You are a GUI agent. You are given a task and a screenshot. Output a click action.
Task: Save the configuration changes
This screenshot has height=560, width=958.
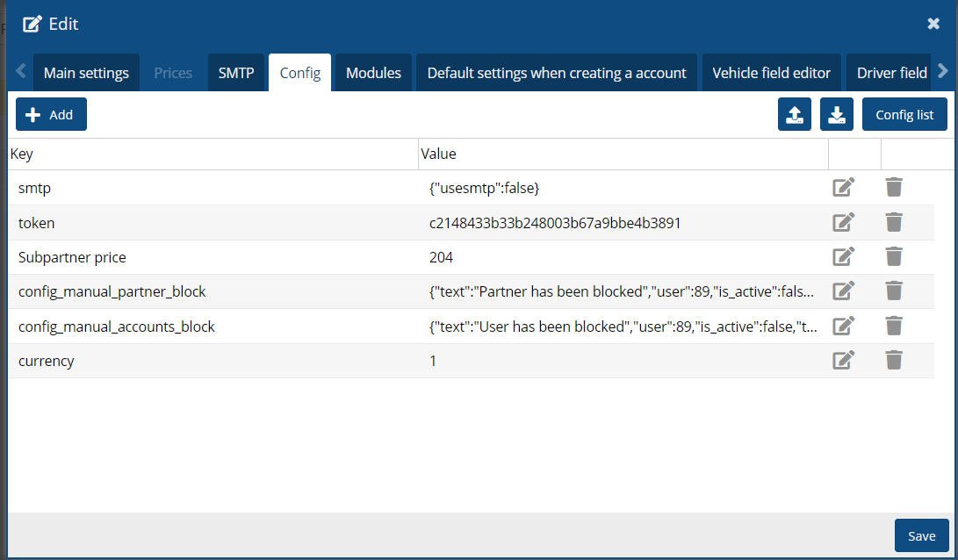pyautogui.click(x=921, y=535)
